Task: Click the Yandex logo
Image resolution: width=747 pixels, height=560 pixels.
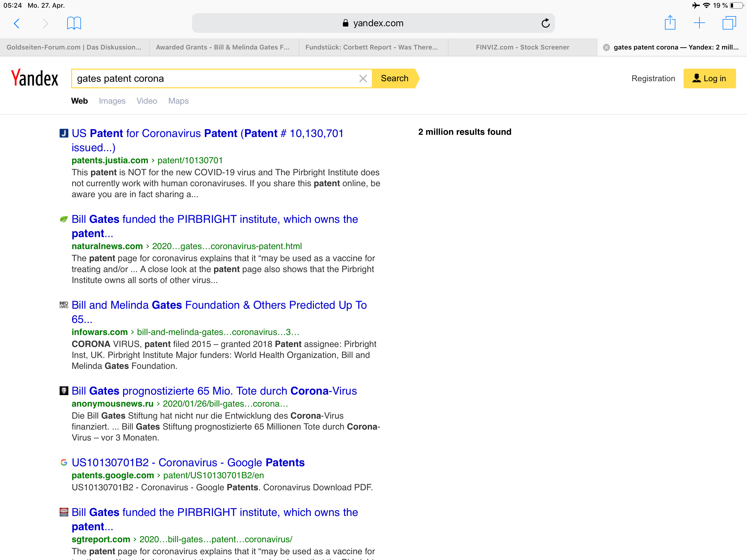Action: 35,78
